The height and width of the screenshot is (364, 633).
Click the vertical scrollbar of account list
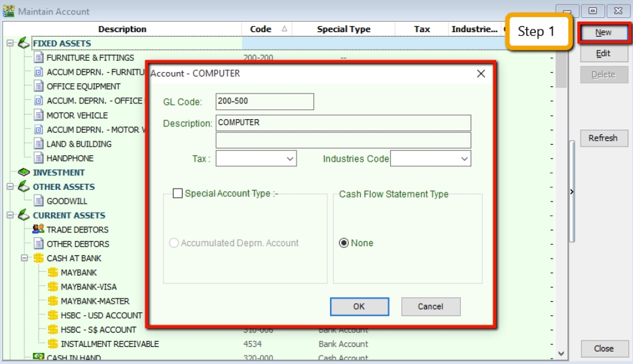[x=561, y=196]
